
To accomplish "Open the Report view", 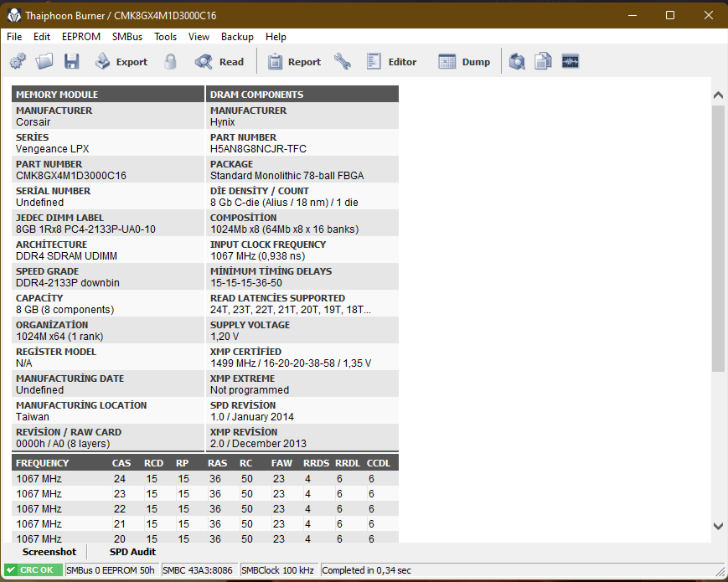I will tap(294, 62).
